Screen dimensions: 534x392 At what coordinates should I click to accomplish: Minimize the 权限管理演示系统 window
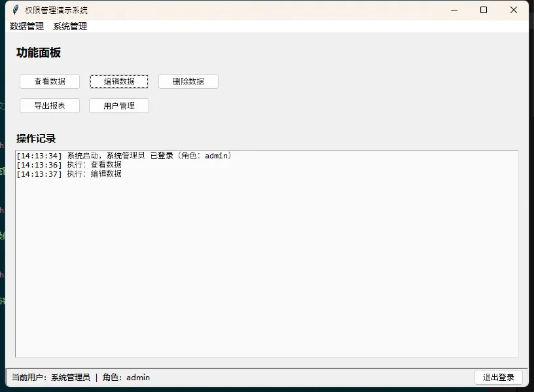pyautogui.click(x=454, y=10)
